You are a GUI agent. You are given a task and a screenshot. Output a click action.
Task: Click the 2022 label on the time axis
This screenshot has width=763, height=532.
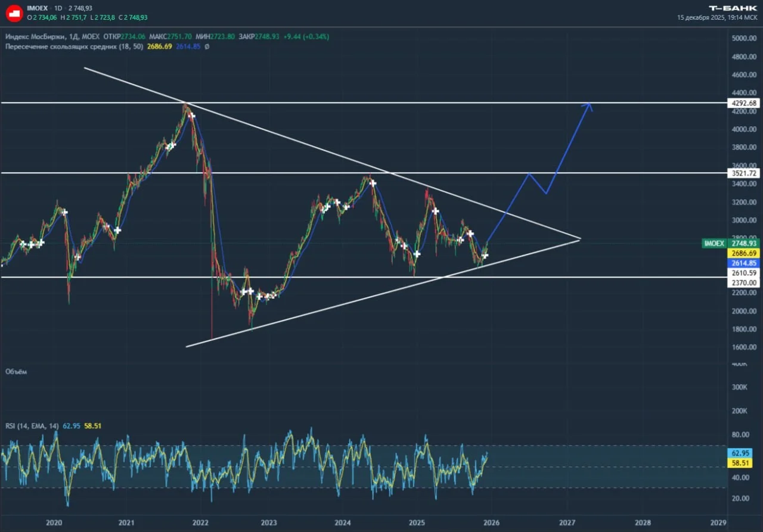click(x=200, y=522)
